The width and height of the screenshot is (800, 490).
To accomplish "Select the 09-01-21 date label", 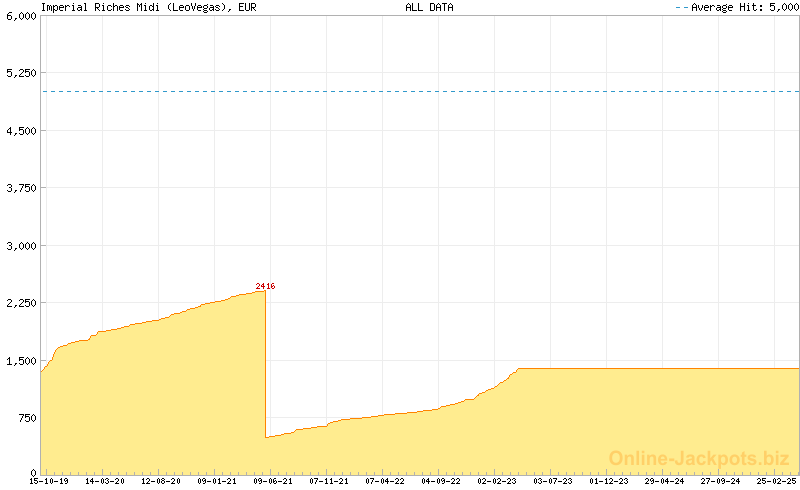I will tap(217, 481).
